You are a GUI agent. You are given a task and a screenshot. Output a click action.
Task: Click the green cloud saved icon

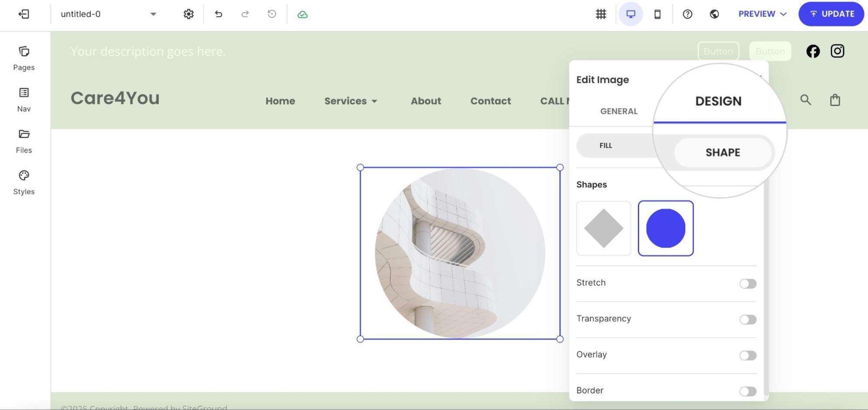click(x=303, y=14)
